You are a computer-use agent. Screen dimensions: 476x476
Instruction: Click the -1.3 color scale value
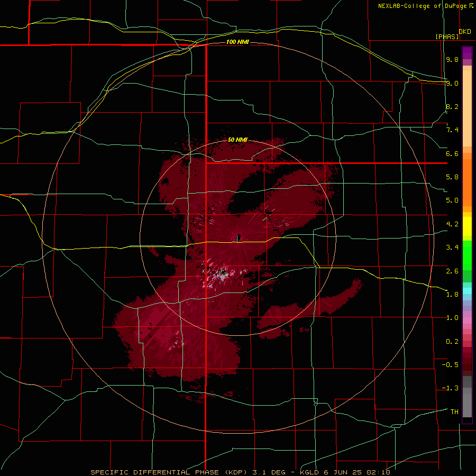point(450,388)
